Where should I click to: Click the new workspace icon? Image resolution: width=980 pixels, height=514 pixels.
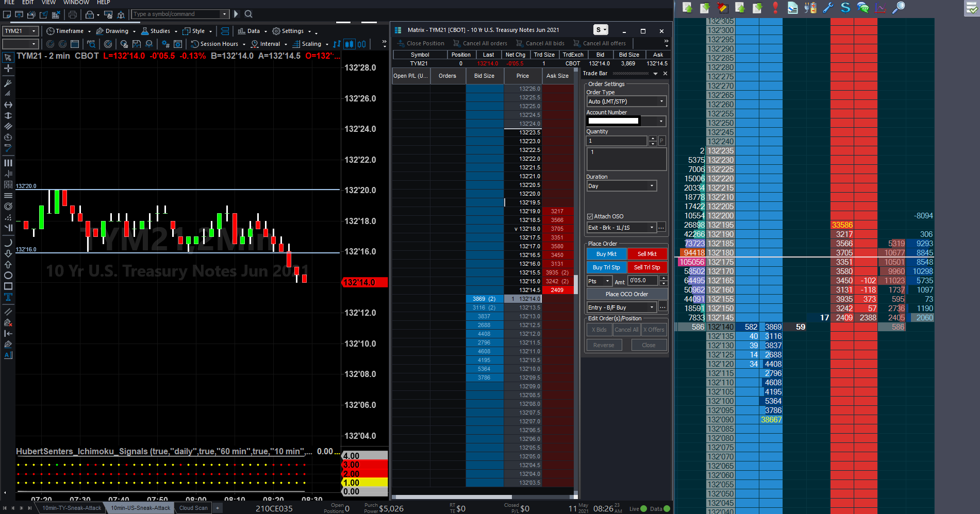pyautogui.click(x=7, y=14)
